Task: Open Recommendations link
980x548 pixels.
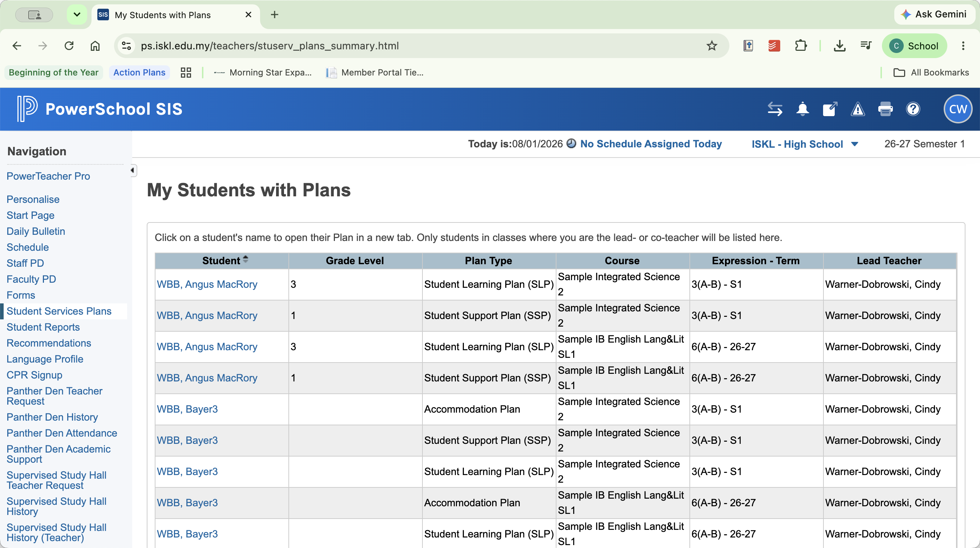Action: [49, 343]
